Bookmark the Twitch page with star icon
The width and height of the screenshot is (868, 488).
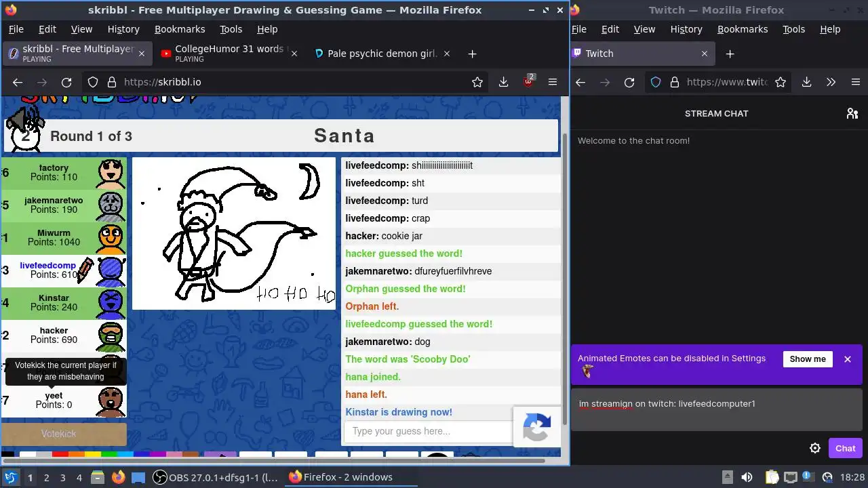tap(781, 82)
